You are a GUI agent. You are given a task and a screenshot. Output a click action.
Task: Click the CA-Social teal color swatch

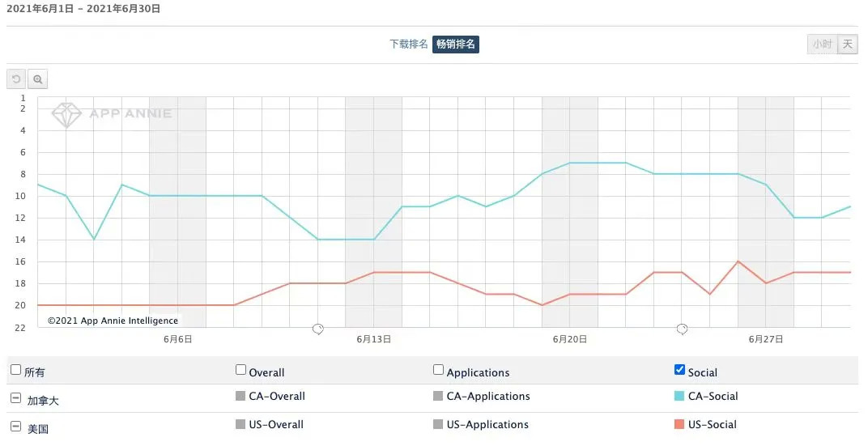679,397
